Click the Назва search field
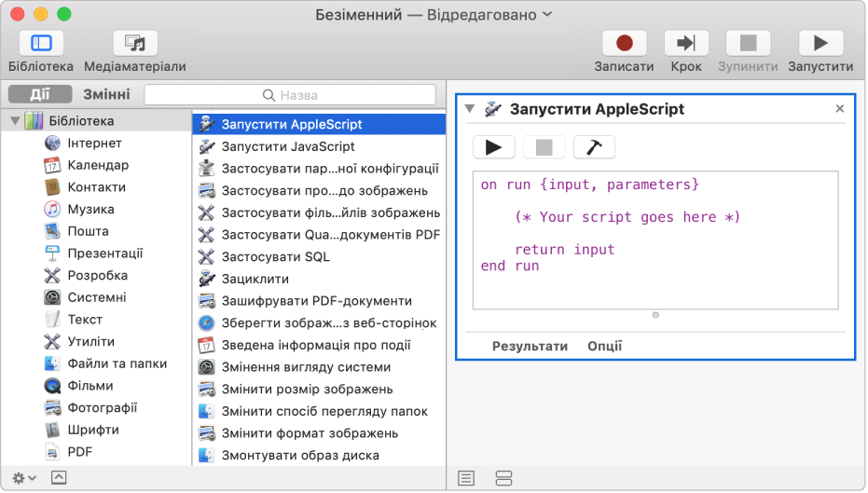Image resolution: width=868 pixels, height=493 pixels. (291, 95)
